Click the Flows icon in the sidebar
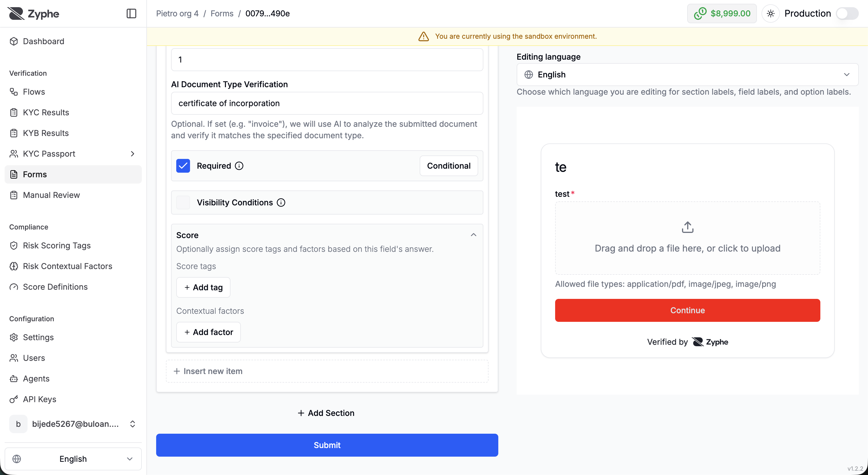868x475 pixels. (x=14, y=92)
